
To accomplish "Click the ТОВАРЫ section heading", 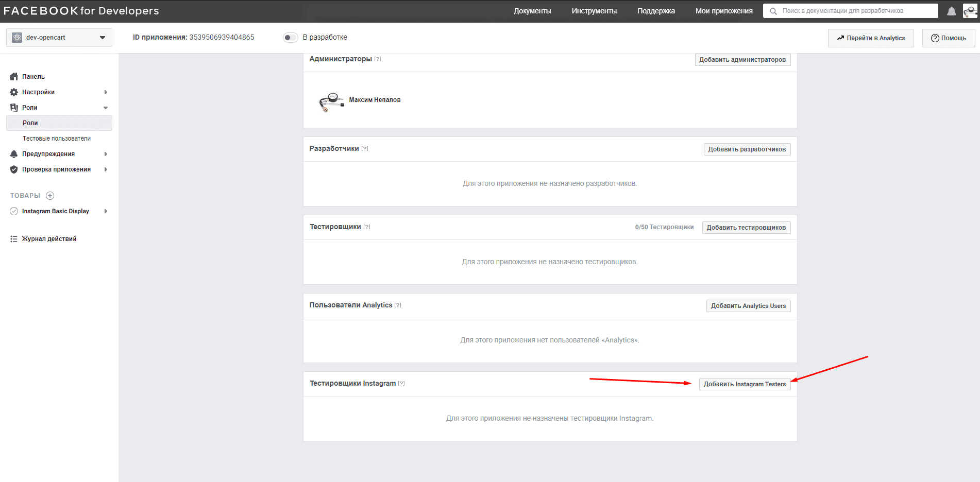I will pos(25,196).
